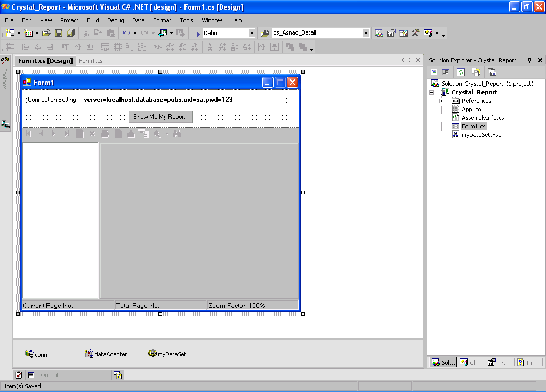Select the Connection Setting label on form
This screenshot has height=392, width=546.
coord(53,100)
